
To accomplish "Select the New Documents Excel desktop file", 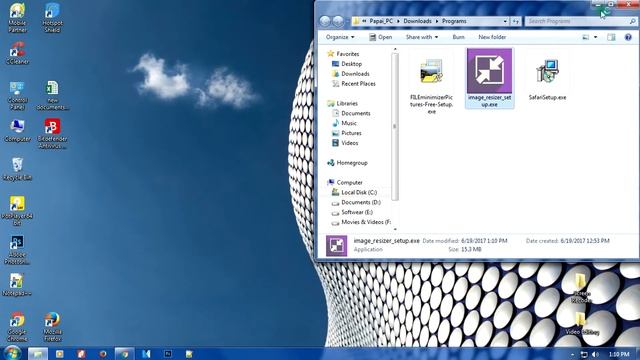I will coord(52,96).
